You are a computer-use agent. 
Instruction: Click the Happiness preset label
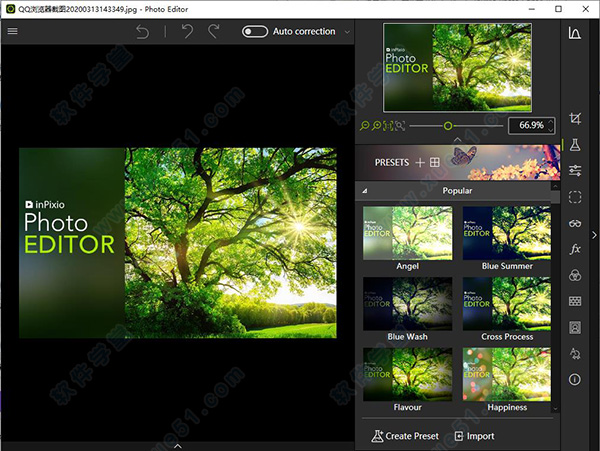pyautogui.click(x=507, y=407)
